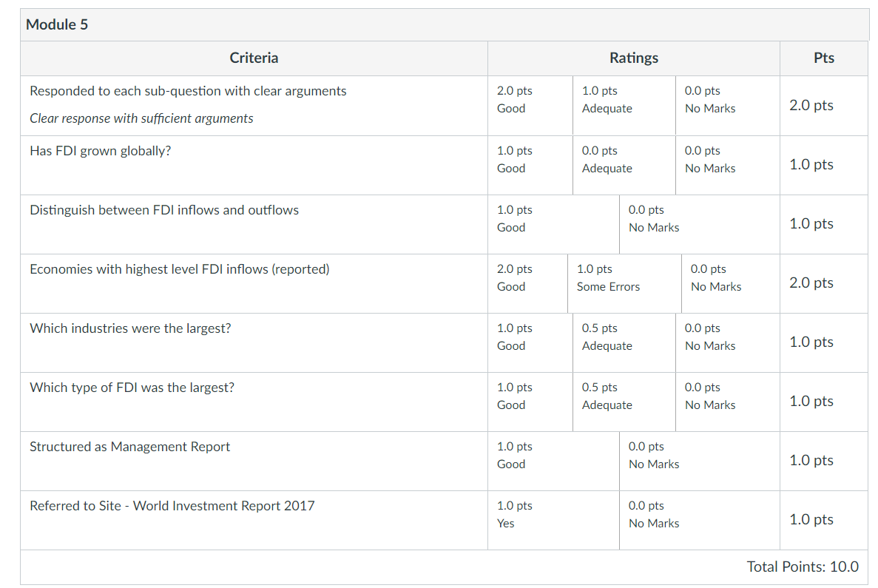878x588 pixels.
Task: Click the Criteria column header
Action: click(x=254, y=58)
